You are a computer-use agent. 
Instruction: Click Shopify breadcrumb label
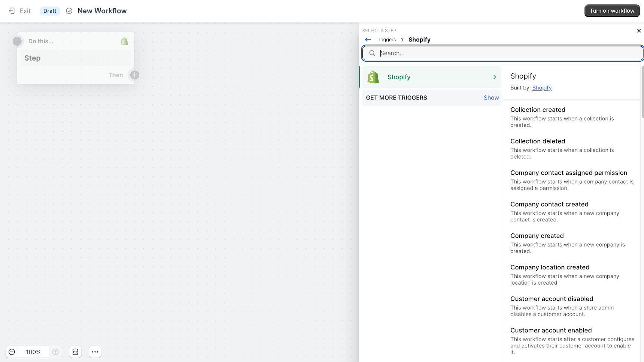coord(419,40)
